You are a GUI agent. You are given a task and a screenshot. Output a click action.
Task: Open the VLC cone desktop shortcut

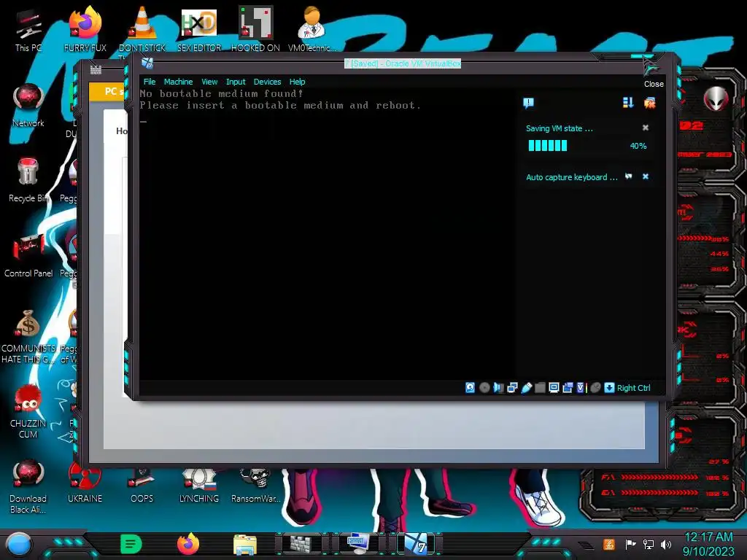[142, 30]
